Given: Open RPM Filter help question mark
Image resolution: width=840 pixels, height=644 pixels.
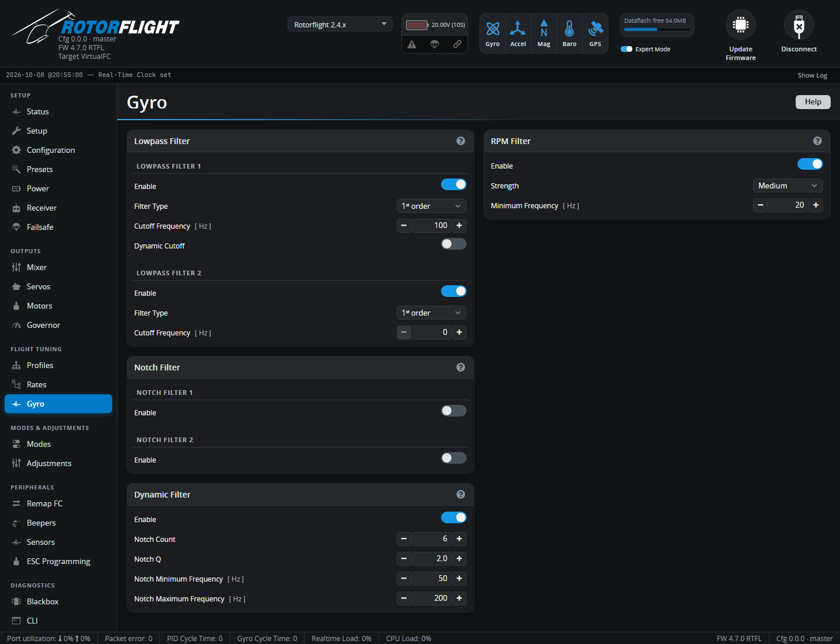Looking at the screenshot, I should [817, 141].
